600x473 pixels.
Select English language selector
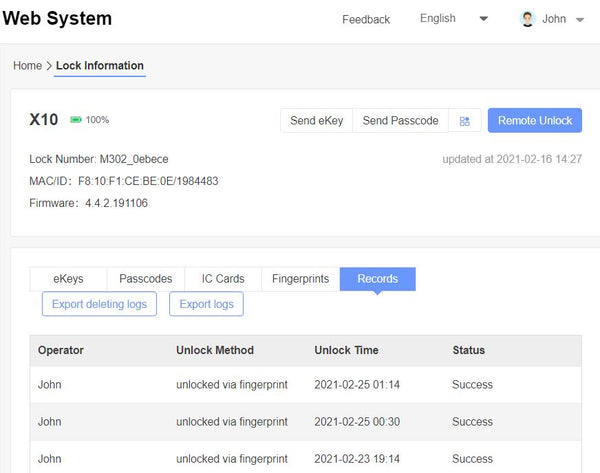coord(438,18)
